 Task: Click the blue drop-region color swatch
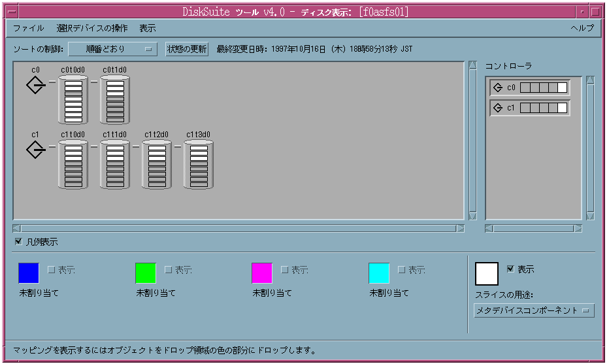[29, 273]
